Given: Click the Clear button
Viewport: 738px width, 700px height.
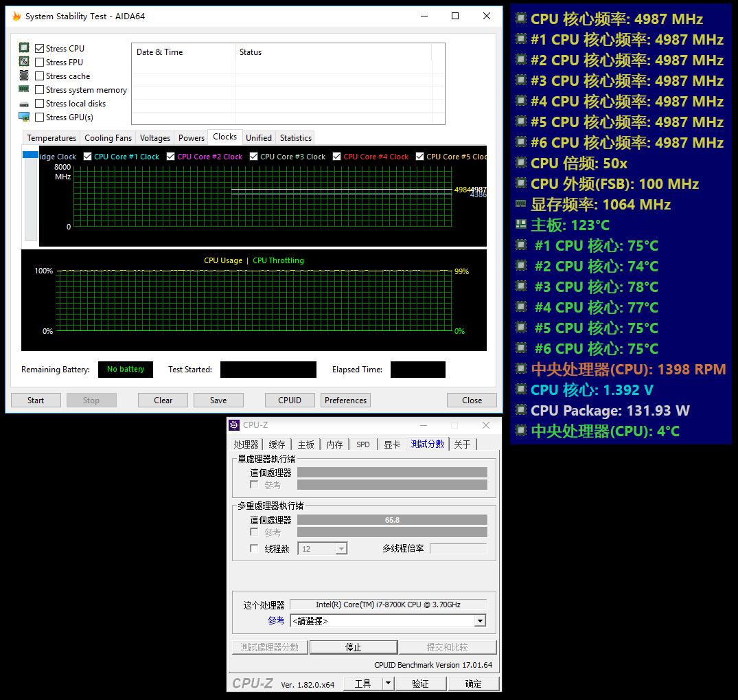Looking at the screenshot, I should coord(163,400).
